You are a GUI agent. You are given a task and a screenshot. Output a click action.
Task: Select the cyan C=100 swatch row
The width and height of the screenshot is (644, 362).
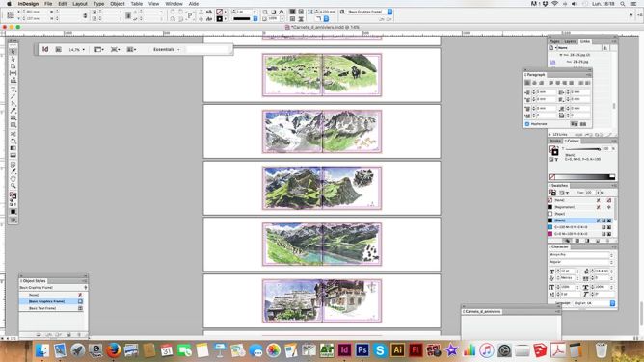pos(579,227)
